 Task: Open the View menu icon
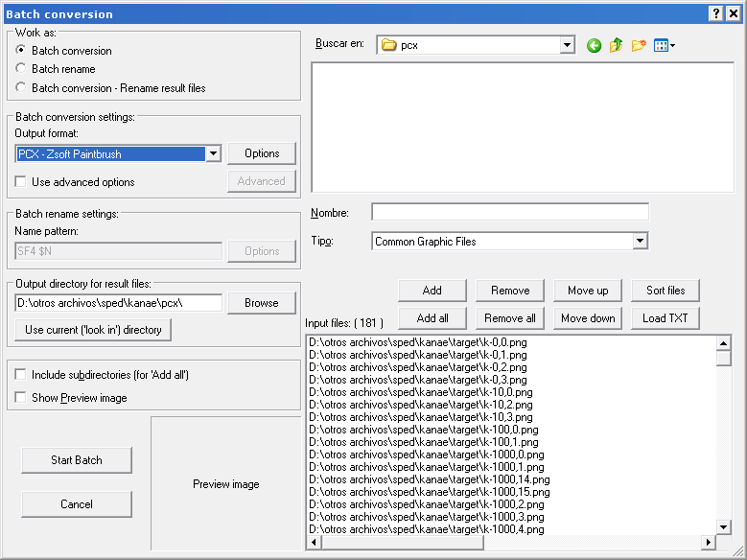[664, 45]
